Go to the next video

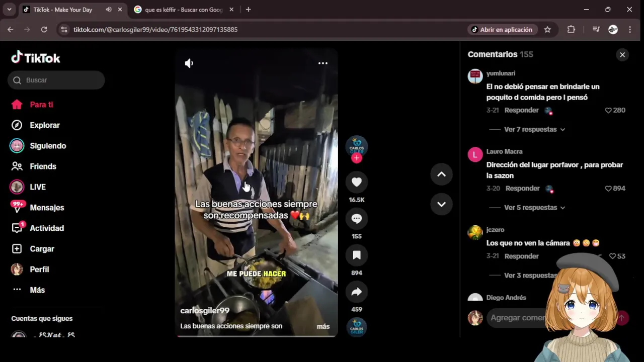click(441, 204)
